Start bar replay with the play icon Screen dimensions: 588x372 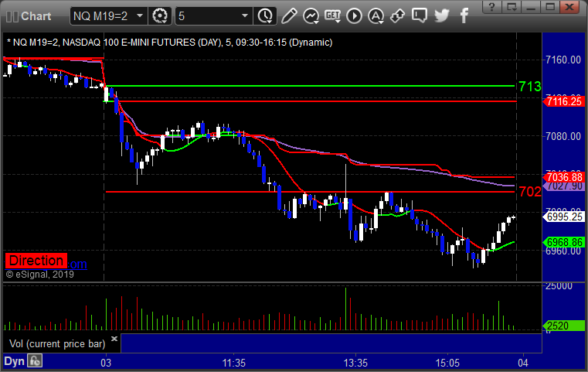click(x=354, y=16)
